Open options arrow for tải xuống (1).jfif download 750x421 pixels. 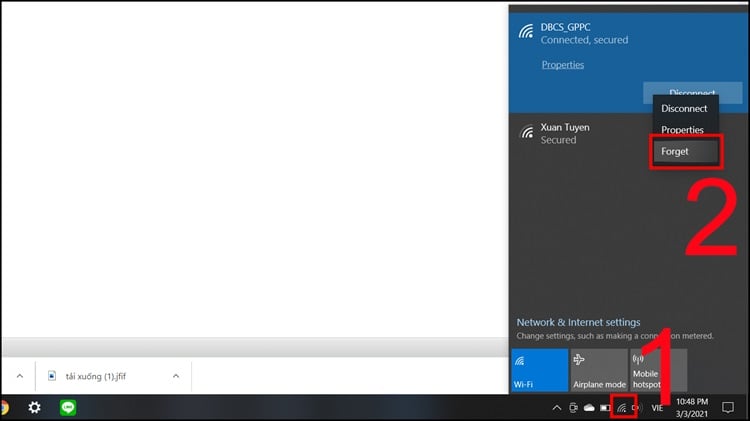point(176,376)
